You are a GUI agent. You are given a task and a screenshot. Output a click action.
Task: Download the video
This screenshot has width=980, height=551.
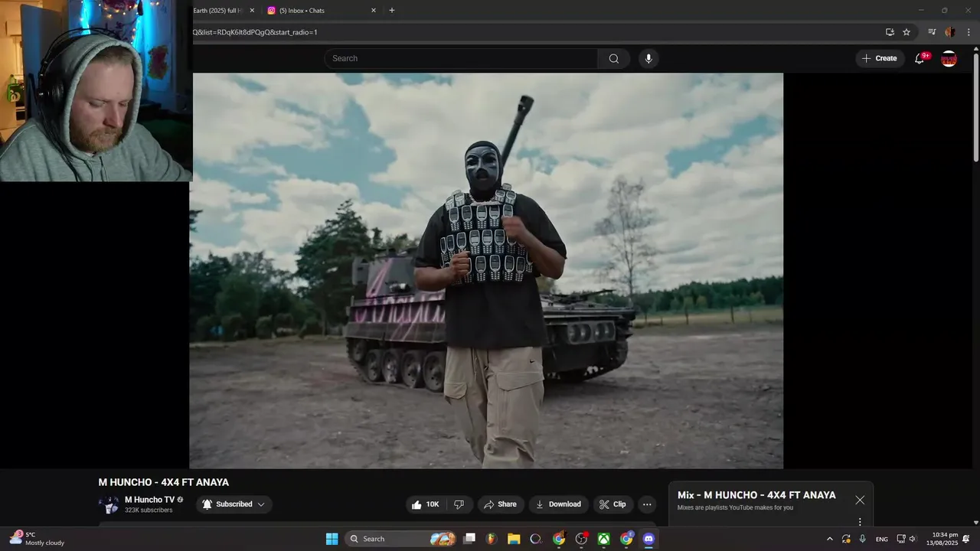(x=558, y=504)
